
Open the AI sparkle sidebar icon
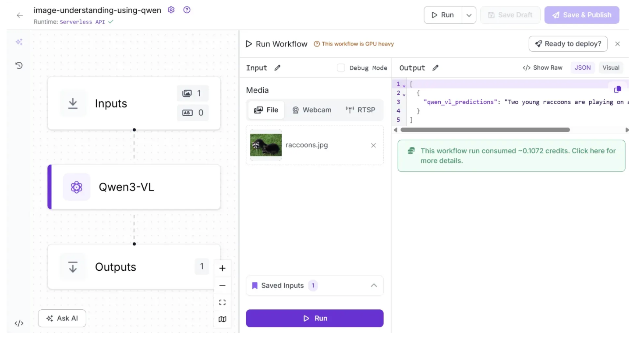pyautogui.click(x=19, y=42)
